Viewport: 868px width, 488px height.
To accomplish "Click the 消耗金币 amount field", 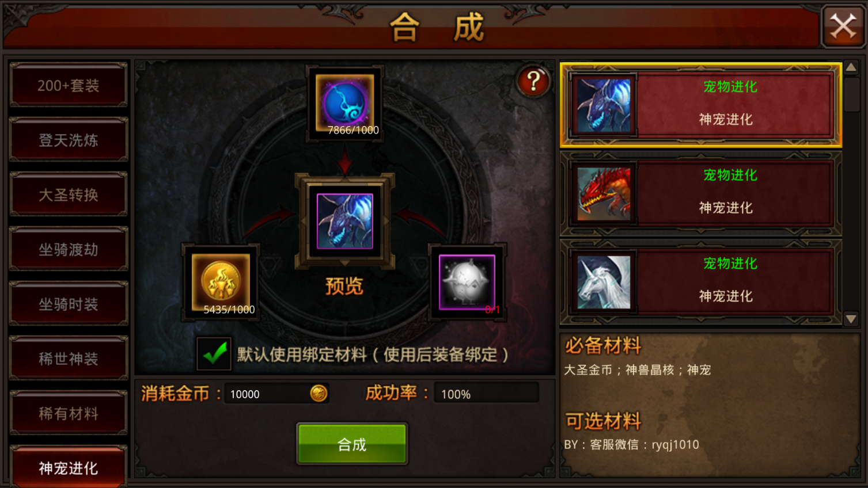I will click(276, 394).
